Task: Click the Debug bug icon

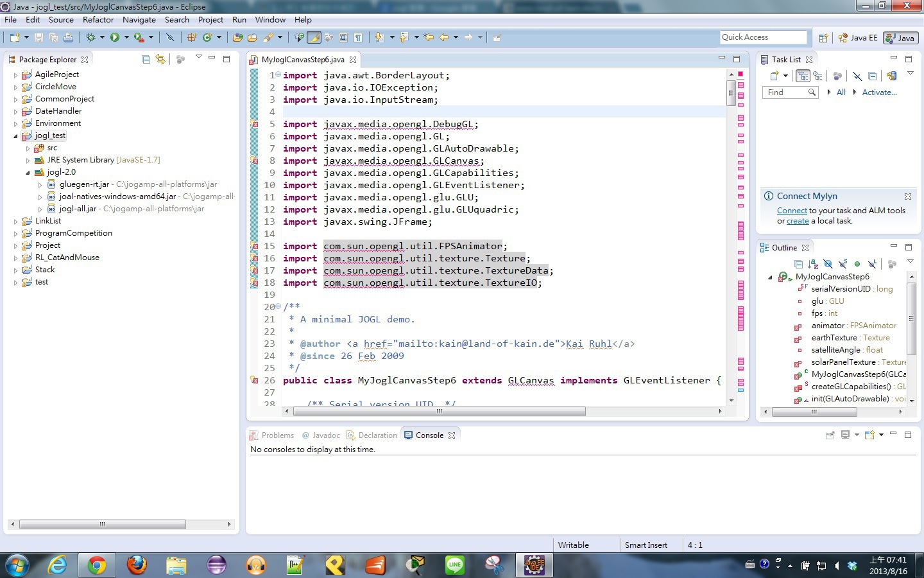Action: (90, 37)
